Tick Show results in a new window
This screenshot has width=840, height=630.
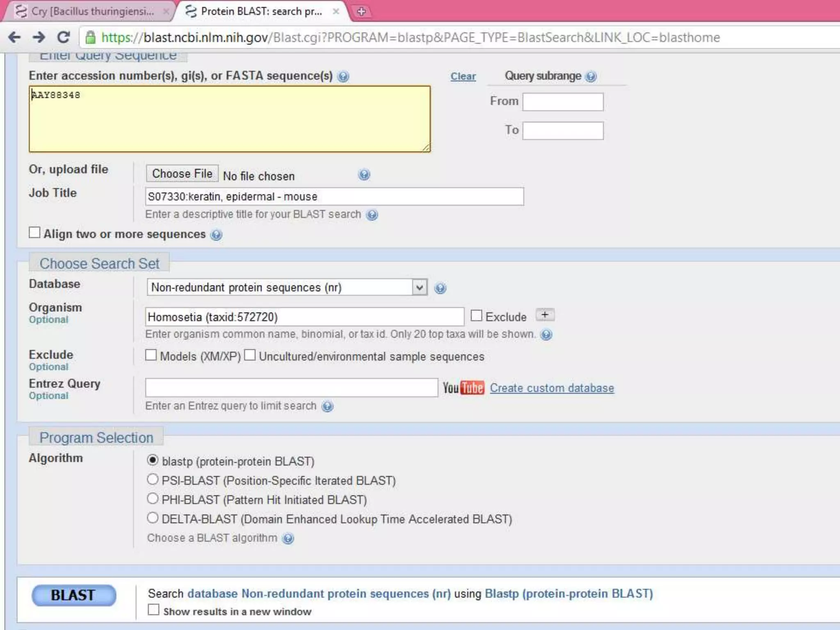click(x=153, y=610)
